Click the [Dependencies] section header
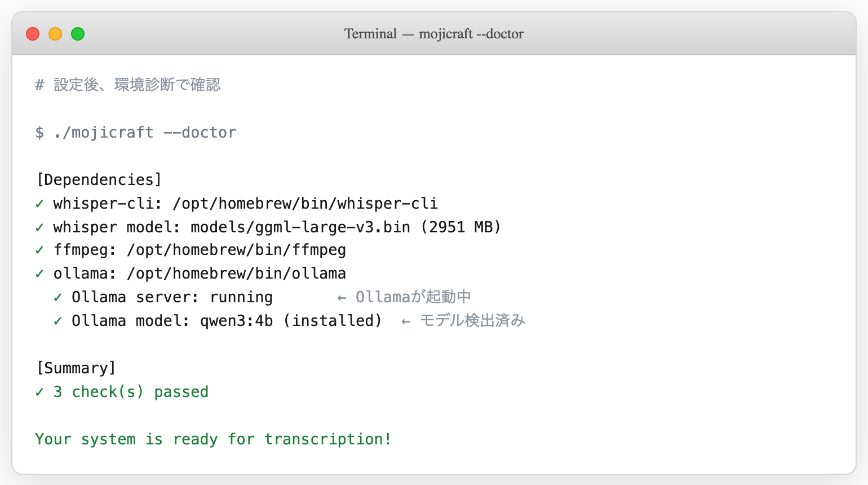This screenshot has height=485, width=868. 99,180
